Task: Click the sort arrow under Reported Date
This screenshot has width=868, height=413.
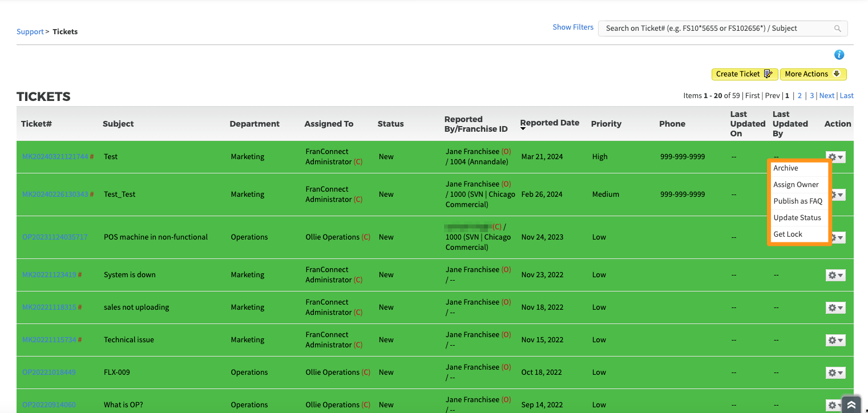Action: (523, 129)
